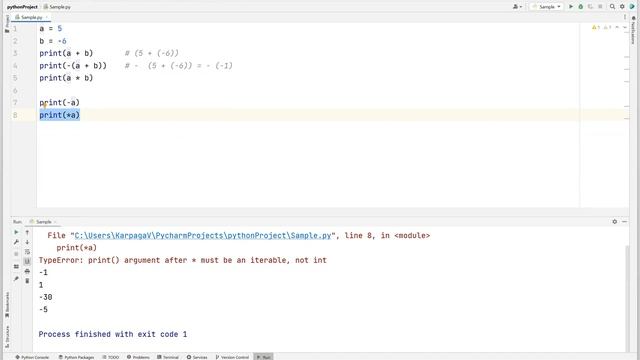Open Bookmarks side tool window
640x360 pixels.
7,304
